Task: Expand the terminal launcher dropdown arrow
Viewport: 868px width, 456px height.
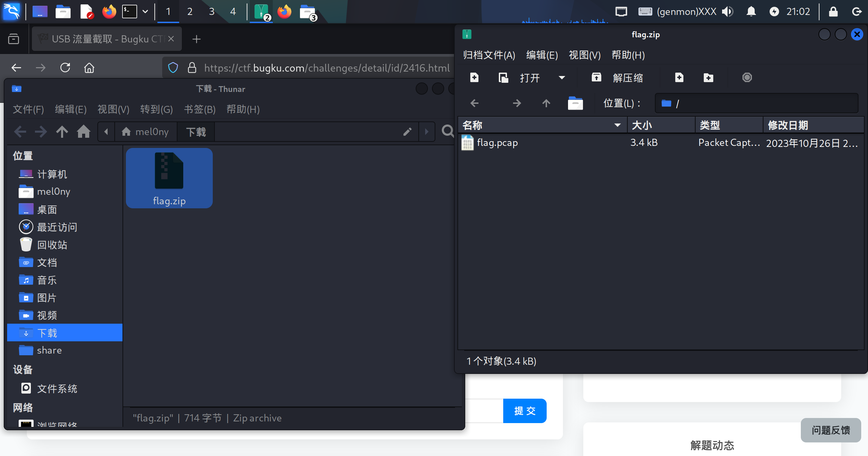Action: pyautogui.click(x=145, y=12)
